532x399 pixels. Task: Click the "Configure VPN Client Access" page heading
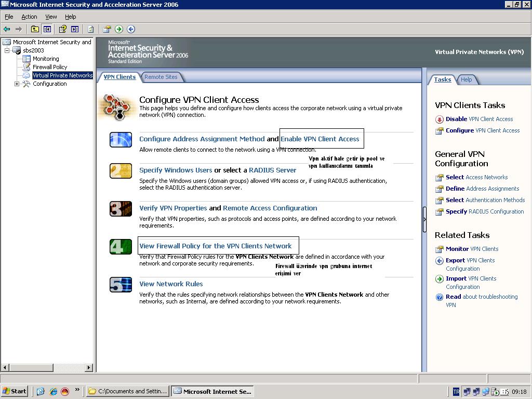point(199,100)
